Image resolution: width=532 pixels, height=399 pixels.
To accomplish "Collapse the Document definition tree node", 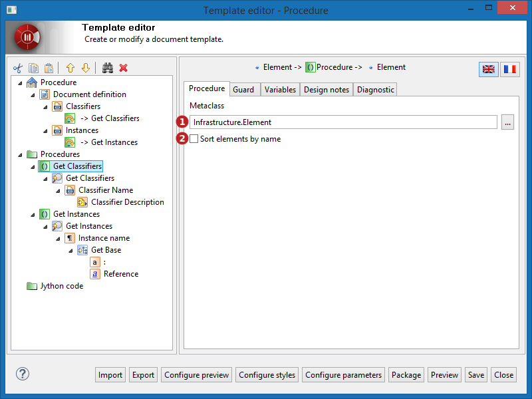I will (33, 94).
